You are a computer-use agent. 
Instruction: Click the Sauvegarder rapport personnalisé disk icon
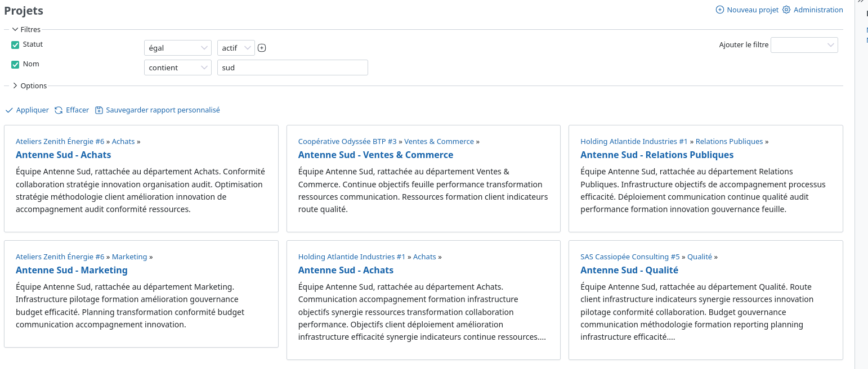[x=99, y=110]
